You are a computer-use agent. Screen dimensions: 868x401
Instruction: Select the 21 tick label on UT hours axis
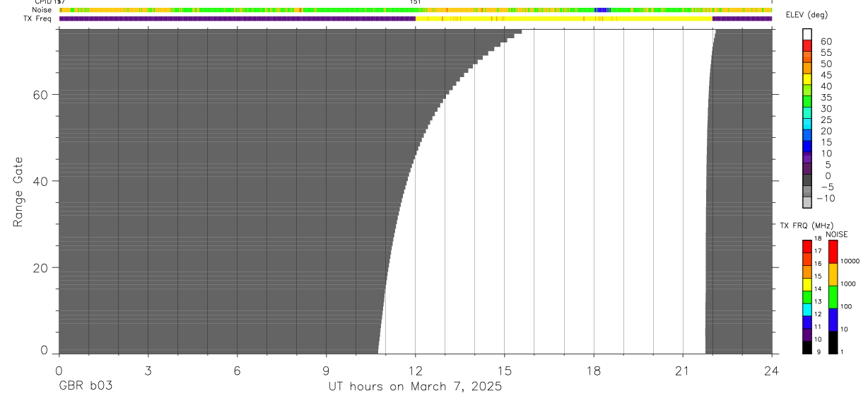[682, 370]
